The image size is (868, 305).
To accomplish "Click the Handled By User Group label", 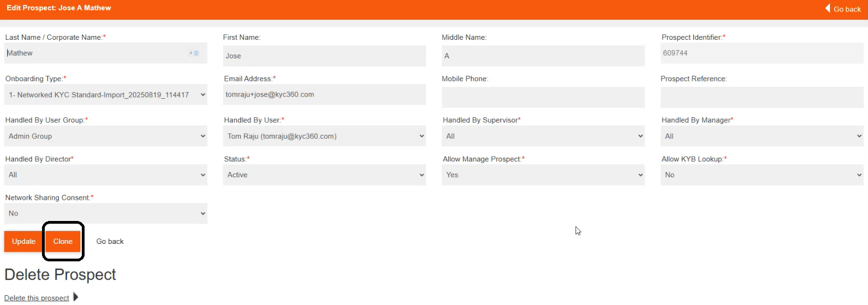I will coord(46,120).
